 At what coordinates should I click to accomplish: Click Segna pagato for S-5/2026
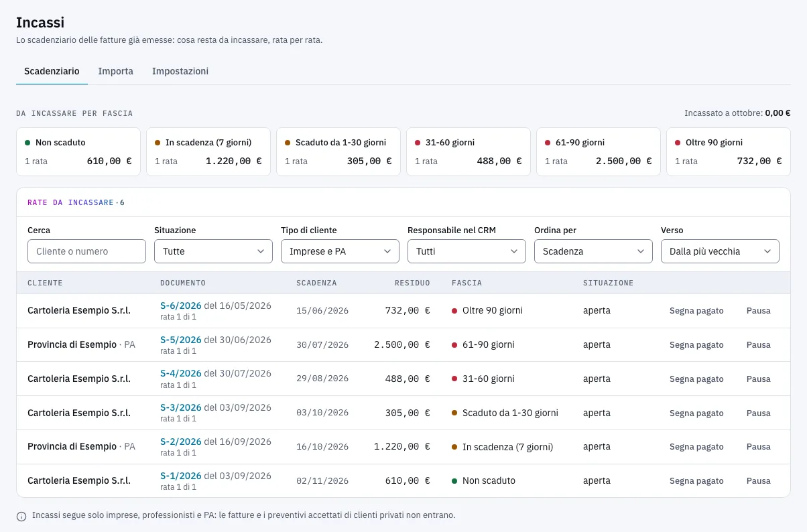696,345
